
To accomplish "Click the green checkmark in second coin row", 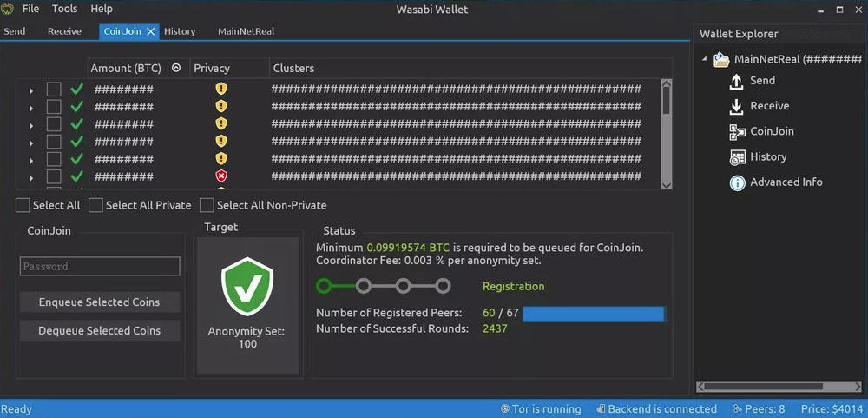I will pyautogui.click(x=77, y=106).
